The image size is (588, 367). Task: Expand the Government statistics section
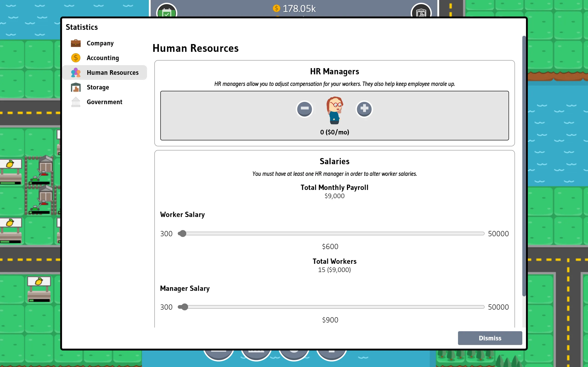point(105,101)
